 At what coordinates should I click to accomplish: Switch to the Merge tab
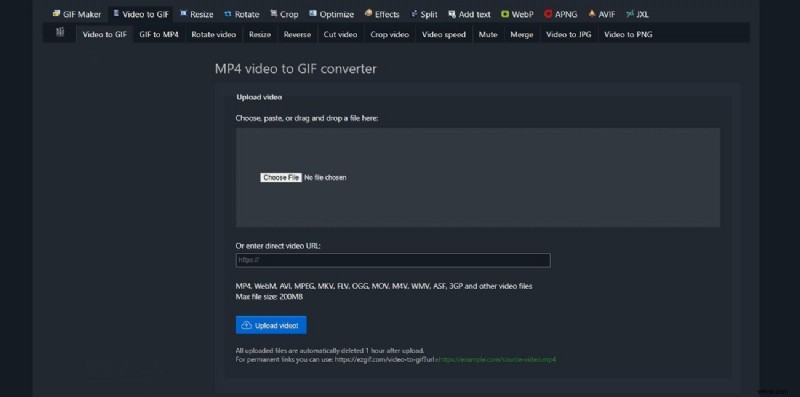coord(521,35)
